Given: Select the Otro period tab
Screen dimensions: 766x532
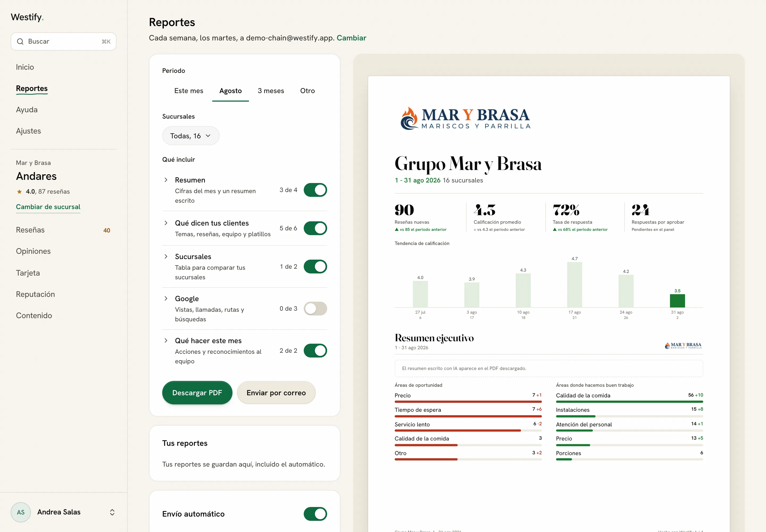Looking at the screenshot, I should tap(307, 91).
